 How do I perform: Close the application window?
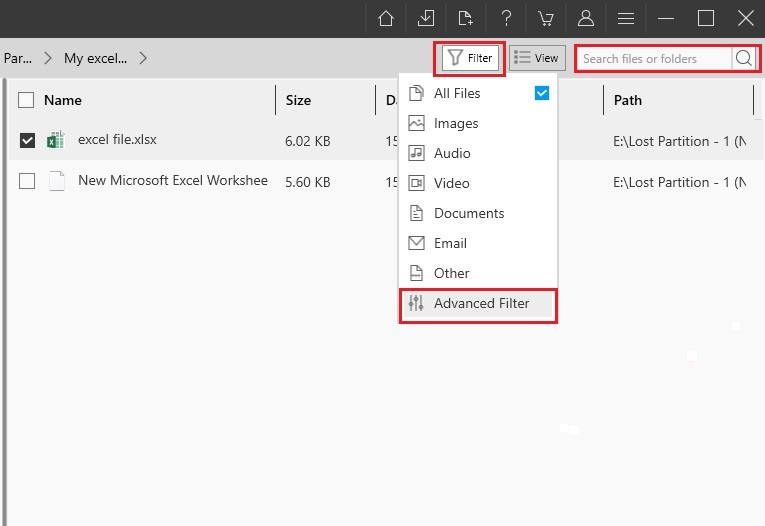745,19
